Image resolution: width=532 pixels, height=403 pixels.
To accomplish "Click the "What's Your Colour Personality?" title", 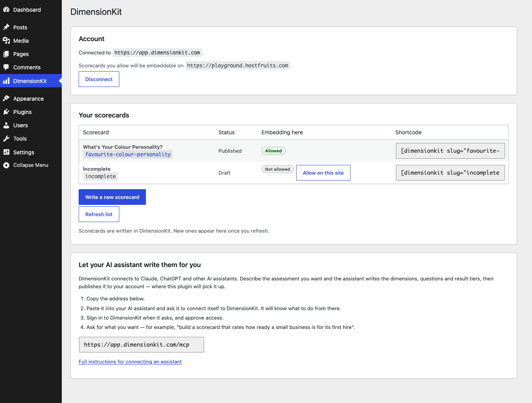I will [123, 147].
